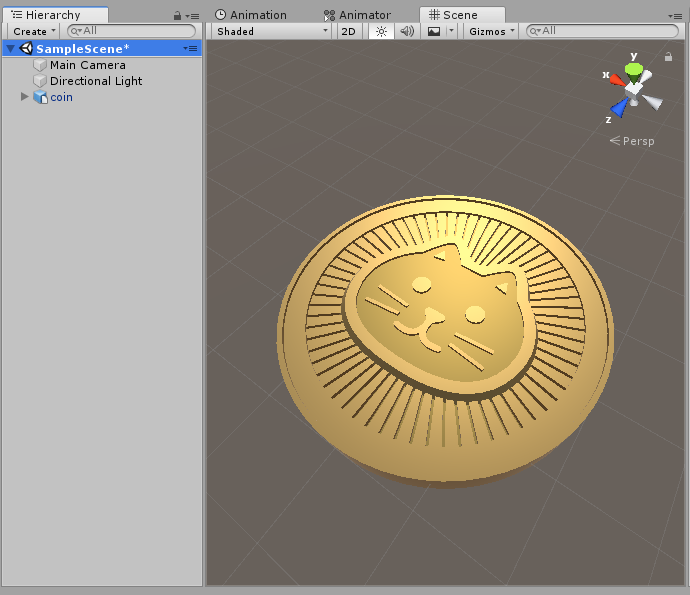Expand the coin object arrow

click(x=25, y=96)
